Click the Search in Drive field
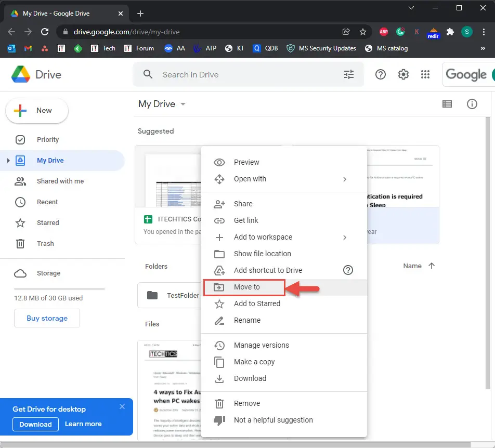495x448 pixels. pos(249,74)
